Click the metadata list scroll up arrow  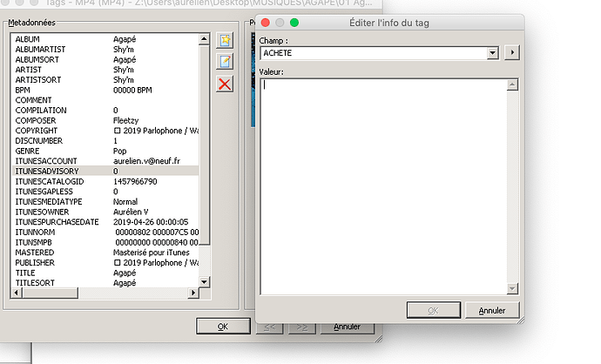pyautogui.click(x=204, y=38)
